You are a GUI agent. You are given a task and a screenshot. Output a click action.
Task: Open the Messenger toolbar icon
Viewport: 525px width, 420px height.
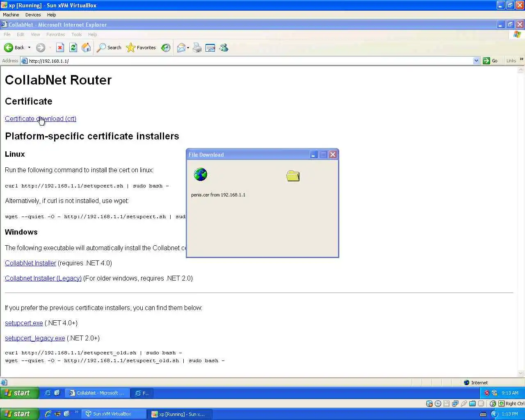pos(224,48)
